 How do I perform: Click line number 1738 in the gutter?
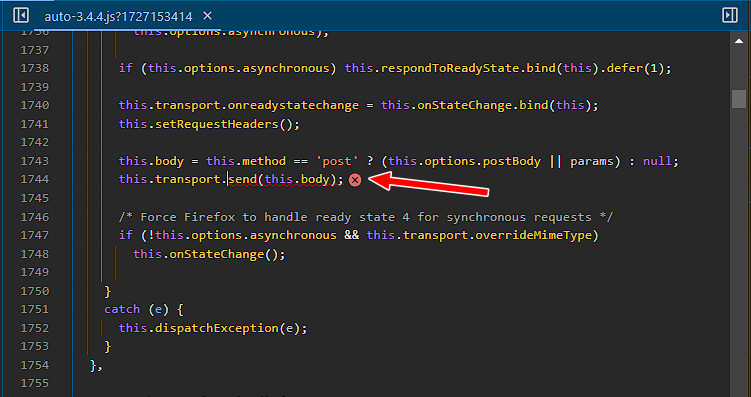click(x=34, y=68)
